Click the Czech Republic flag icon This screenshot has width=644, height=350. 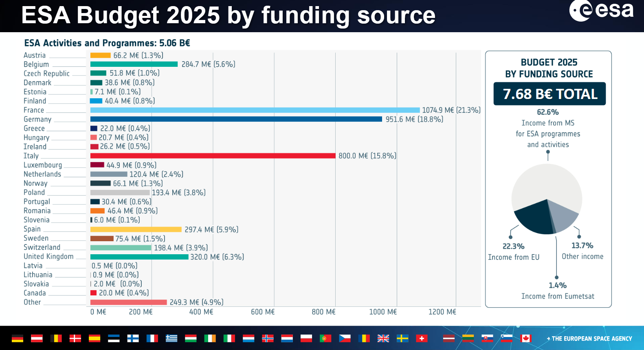coord(345,338)
